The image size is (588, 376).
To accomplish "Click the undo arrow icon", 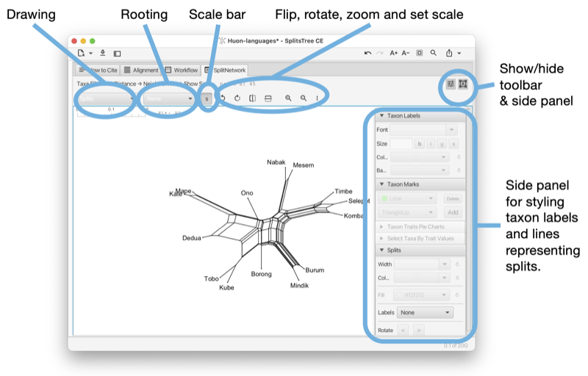I will [x=367, y=53].
